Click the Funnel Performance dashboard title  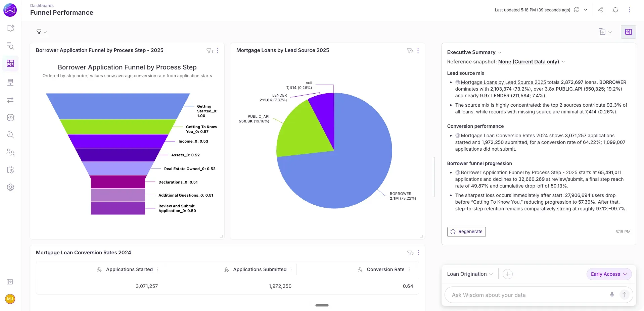[x=62, y=13]
